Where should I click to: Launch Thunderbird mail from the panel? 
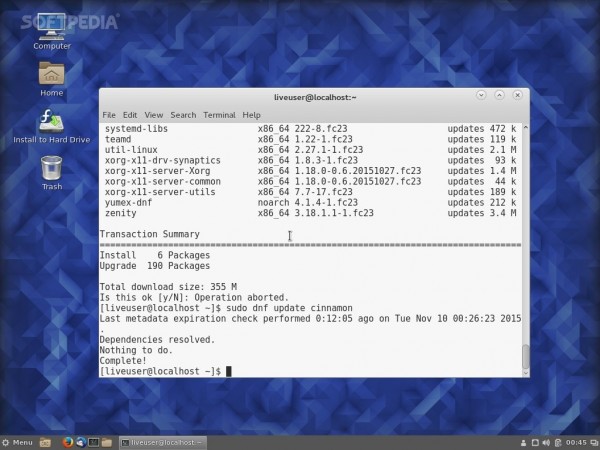point(81,442)
